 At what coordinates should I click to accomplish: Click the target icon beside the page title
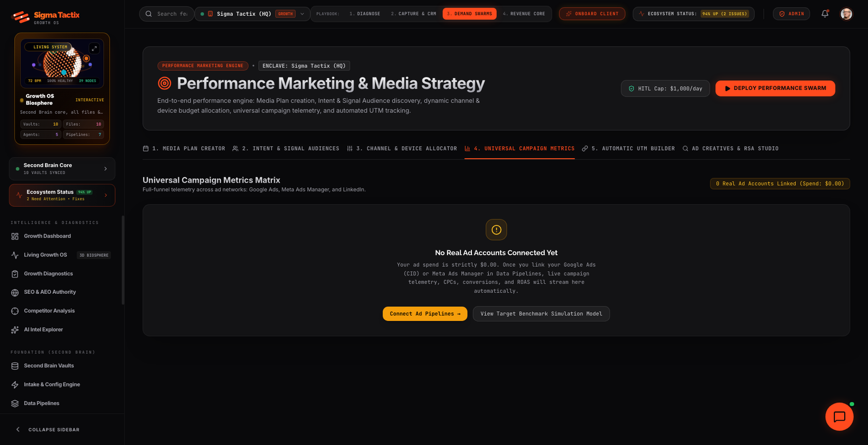click(x=164, y=83)
